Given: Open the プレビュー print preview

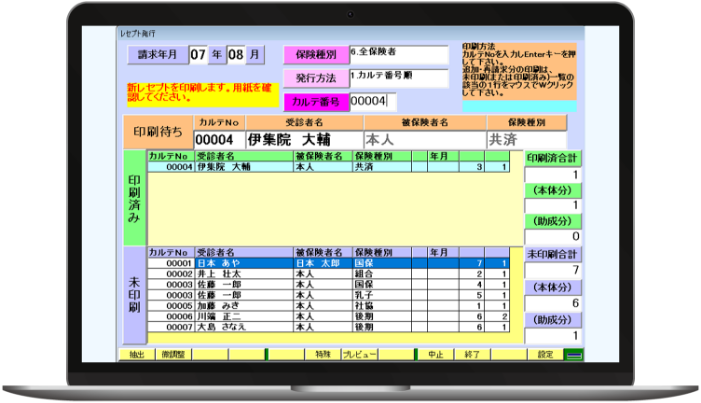Looking at the screenshot, I should tap(359, 354).
